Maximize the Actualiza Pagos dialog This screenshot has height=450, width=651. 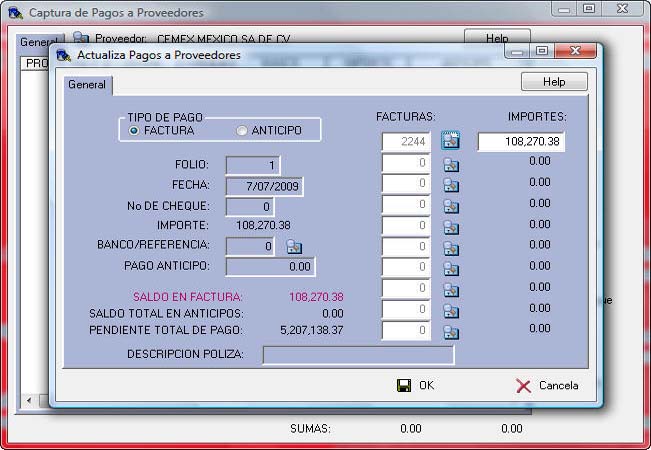[541, 51]
